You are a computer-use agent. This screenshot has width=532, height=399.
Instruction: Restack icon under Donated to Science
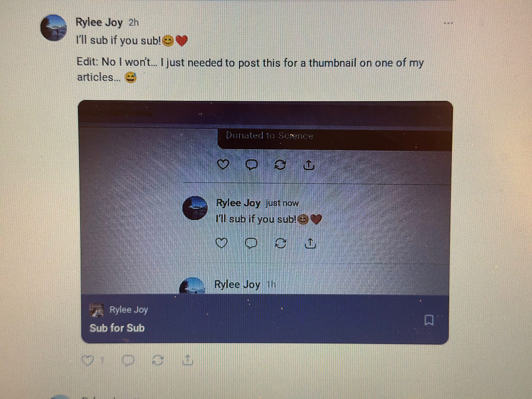pos(280,165)
